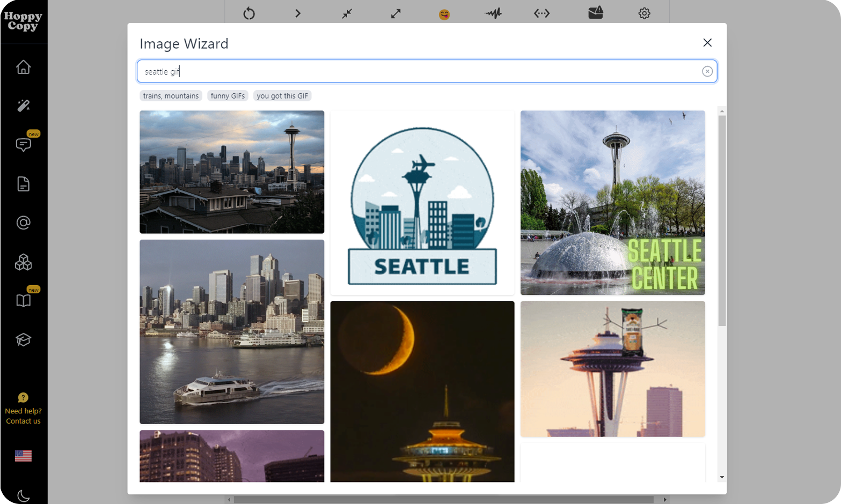
Task: Choose the 'trains, mountains' search suggestion
Action: pos(171,97)
